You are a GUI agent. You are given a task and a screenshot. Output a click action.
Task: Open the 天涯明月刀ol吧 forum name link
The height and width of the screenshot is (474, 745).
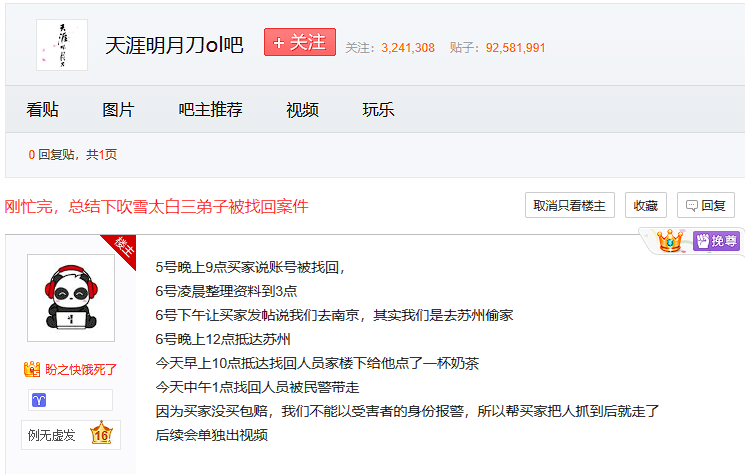pyautogui.click(x=174, y=46)
